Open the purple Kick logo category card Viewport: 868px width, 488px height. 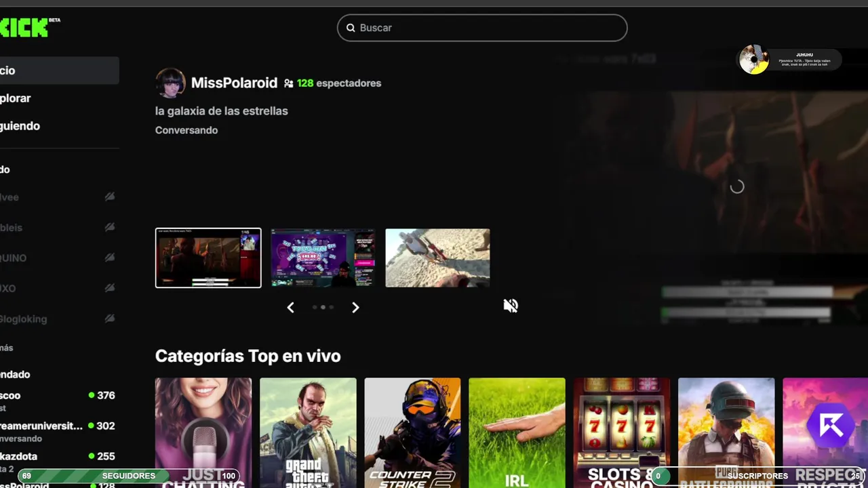pos(825,432)
